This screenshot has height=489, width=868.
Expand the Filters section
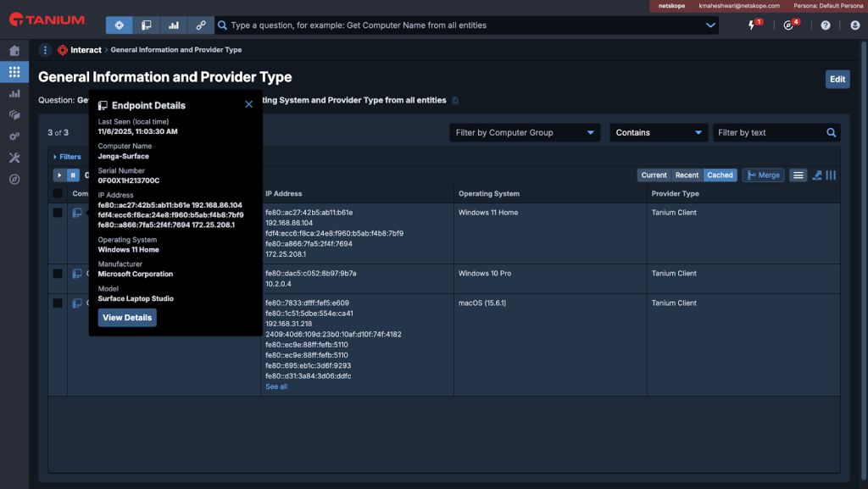tap(67, 157)
